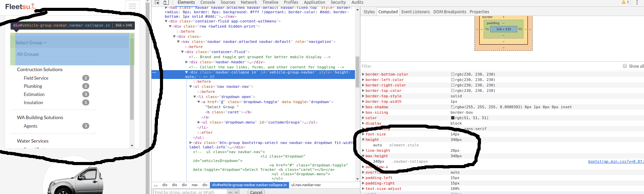Click next search result arrow
The image size is (644, 194).
[x=236, y=192]
